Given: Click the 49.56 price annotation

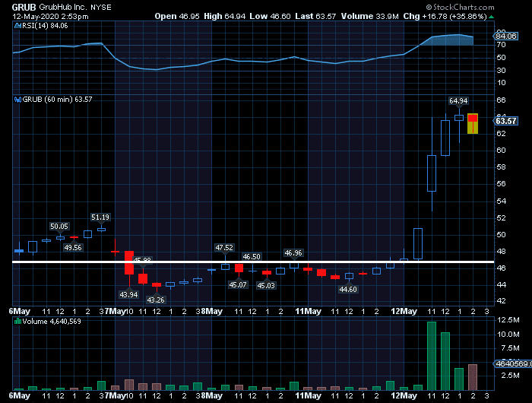Looking at the screenshot, I should [73, 248].
